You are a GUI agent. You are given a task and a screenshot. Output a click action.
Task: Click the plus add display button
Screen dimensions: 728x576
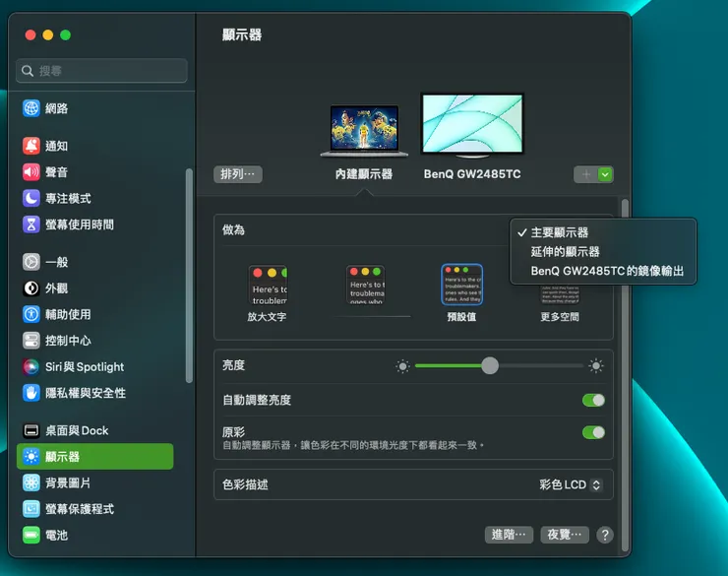click(x=586, y=174)
